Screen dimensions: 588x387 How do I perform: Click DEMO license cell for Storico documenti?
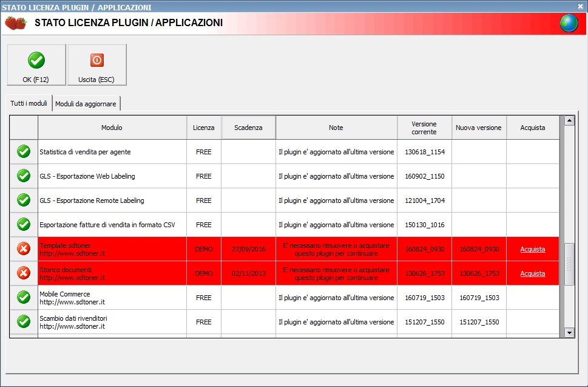(x=204, y=273)
